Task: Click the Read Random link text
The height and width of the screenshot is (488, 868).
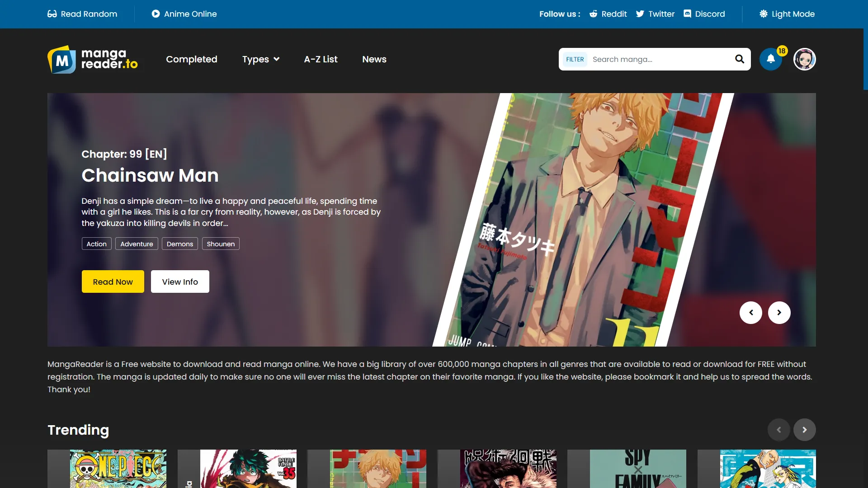Action: (89, 14)
